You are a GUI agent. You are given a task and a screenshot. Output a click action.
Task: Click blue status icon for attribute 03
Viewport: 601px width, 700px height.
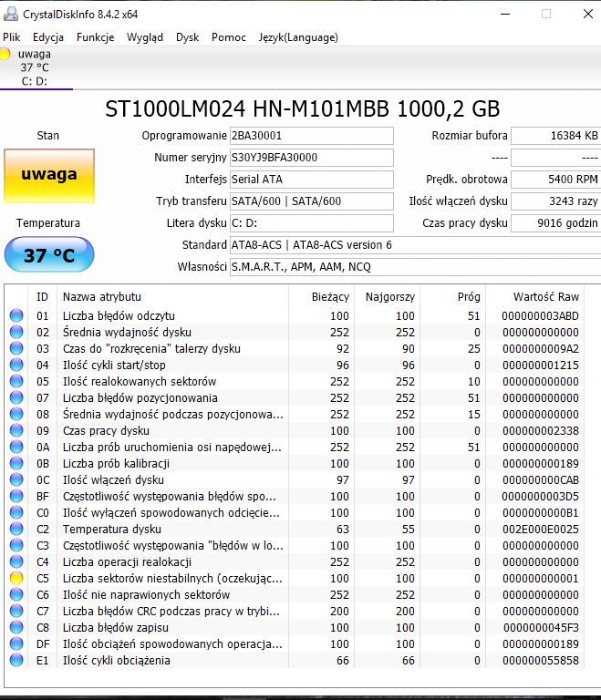tap(16, 349)
